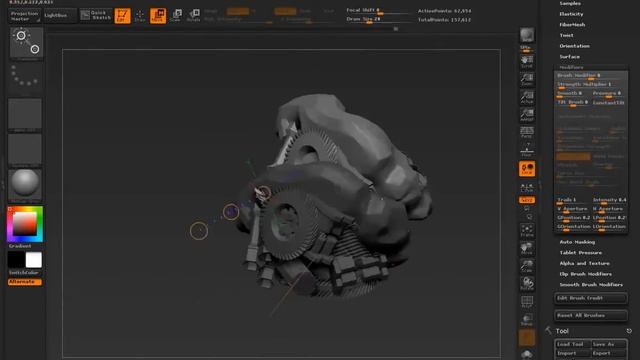Click the BPR render icon
The height and width of the screenshot is (360, 640).
click(527, 36)
